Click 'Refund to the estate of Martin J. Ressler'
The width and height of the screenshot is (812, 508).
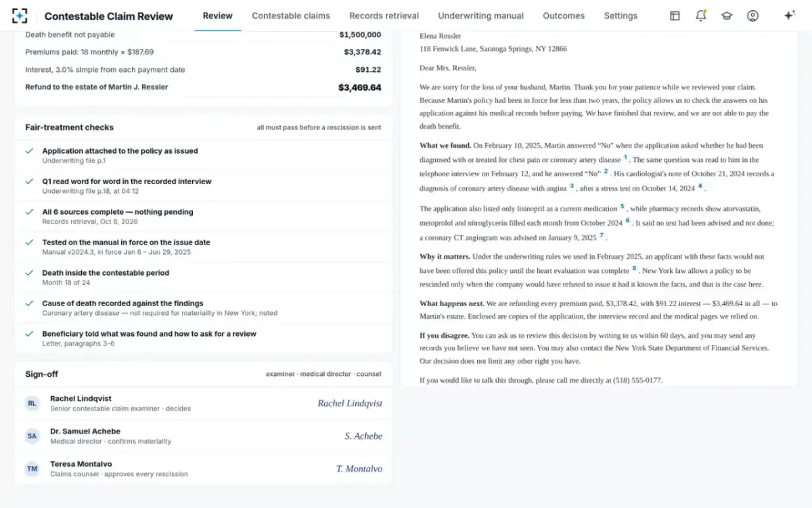point(97,87)
